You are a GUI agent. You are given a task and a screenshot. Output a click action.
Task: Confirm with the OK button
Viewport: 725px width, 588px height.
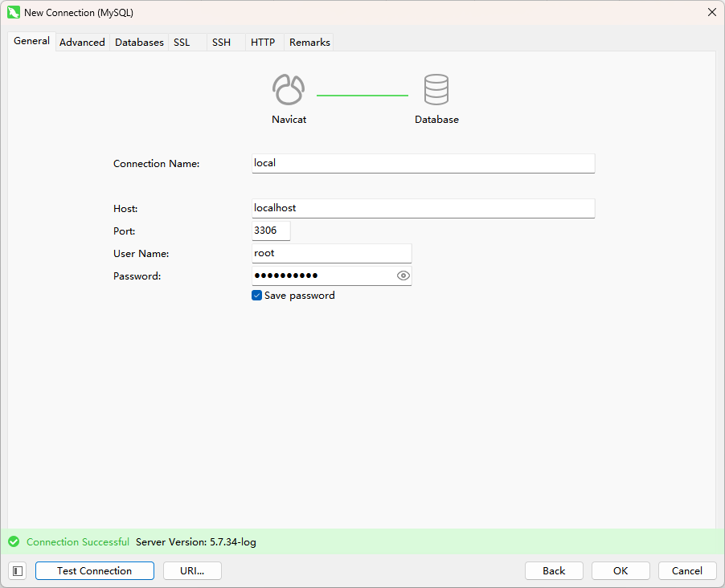point(621,571)
